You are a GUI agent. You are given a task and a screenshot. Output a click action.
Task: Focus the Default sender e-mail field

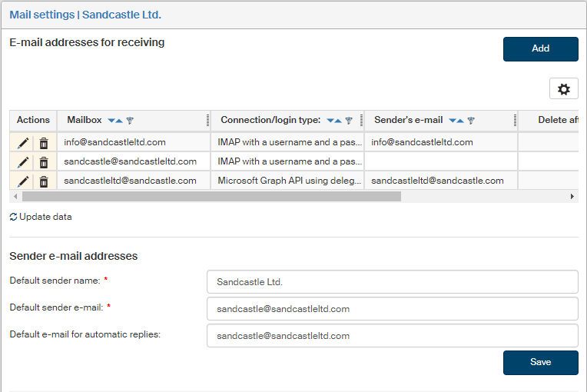coord(392,309)
